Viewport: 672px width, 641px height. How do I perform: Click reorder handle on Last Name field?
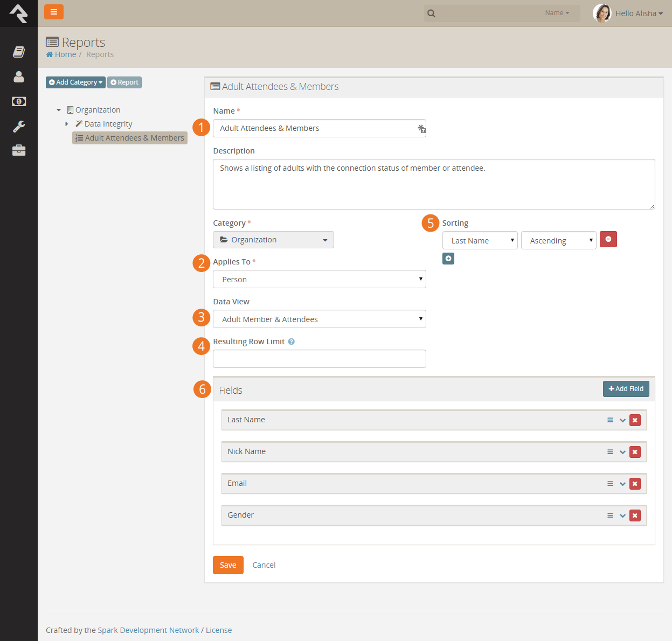pyautogui.click(x=611, y=420)
